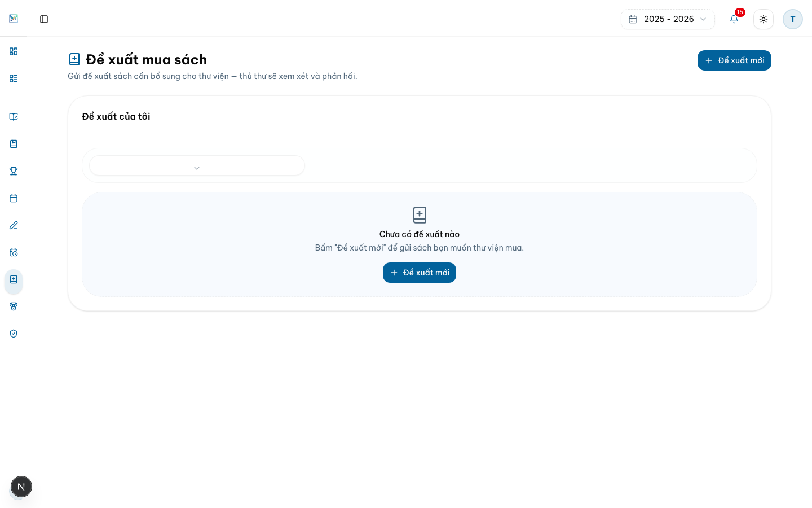Open the shield-check sidebar icon
812x508 pixels.
14,334
